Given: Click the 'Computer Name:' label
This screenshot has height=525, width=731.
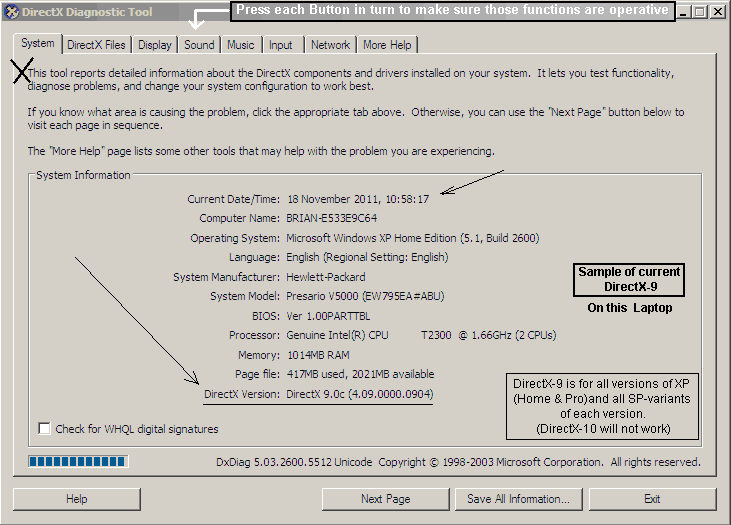Looking at the screenshot, I should (240, 218).
